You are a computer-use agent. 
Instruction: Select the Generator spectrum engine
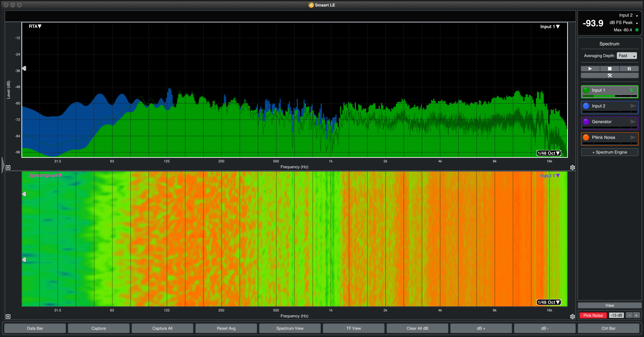pos(609,123)
